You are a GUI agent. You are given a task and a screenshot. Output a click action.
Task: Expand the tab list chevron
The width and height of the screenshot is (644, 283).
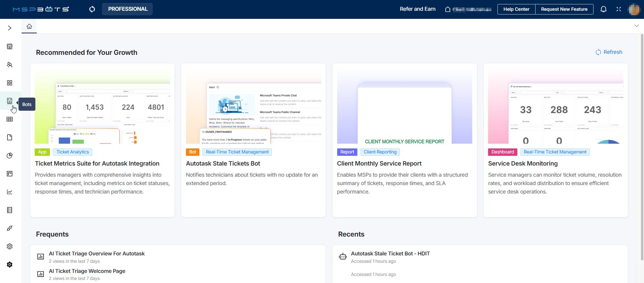coord(636,26)
